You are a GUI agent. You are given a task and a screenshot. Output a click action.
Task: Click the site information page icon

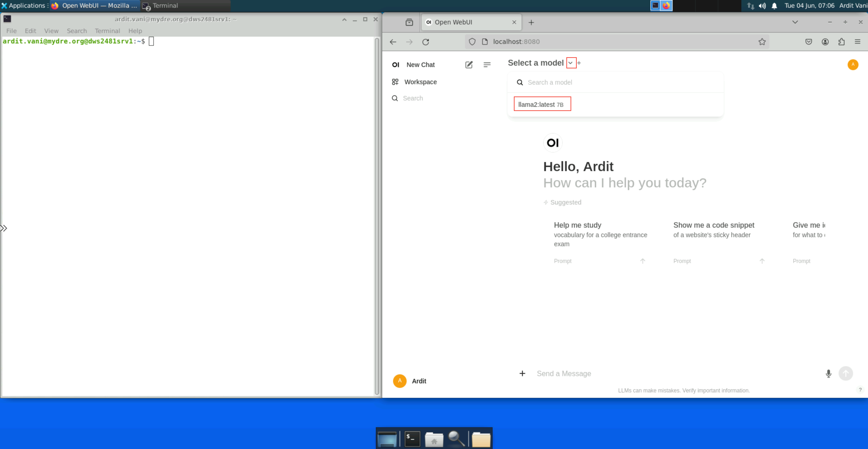tap(484, 42)
